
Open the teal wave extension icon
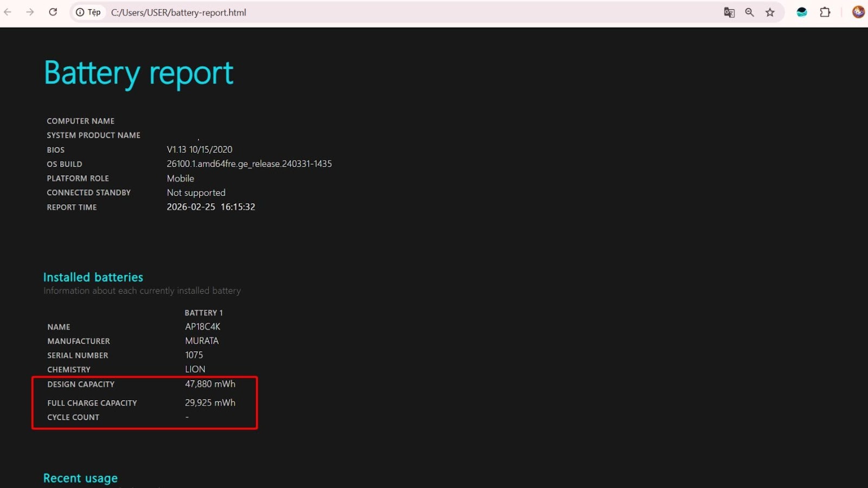[x=802, y=12]
